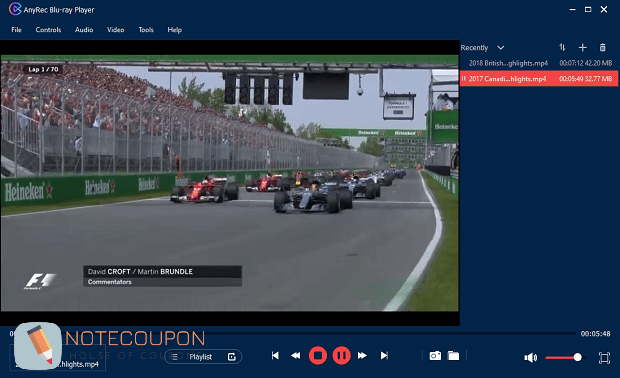Adjust the red volume slider
Image resolution: width=620 pixels, height=378 pixels.
(x=563, y=358)
